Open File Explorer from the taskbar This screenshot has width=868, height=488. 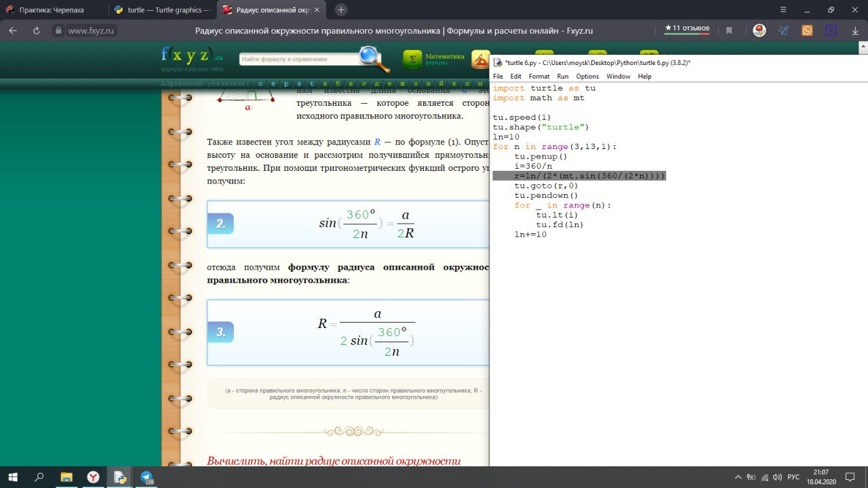(66, 477)
